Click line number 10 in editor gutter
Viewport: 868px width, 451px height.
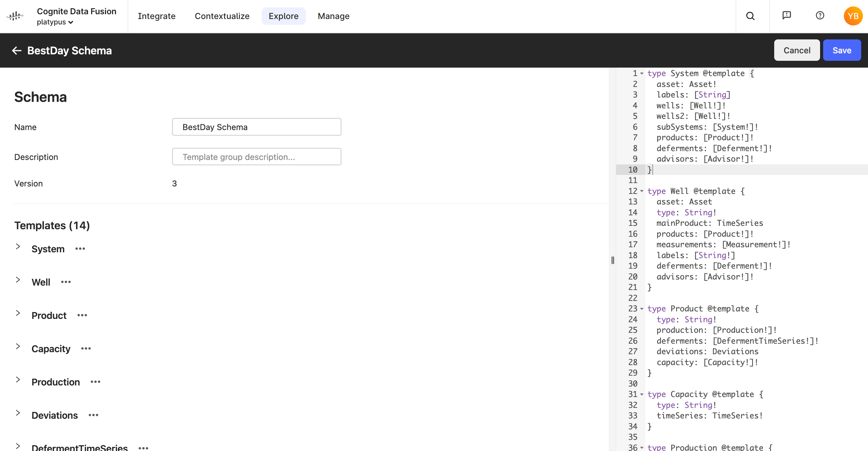(x=633, y=170)
